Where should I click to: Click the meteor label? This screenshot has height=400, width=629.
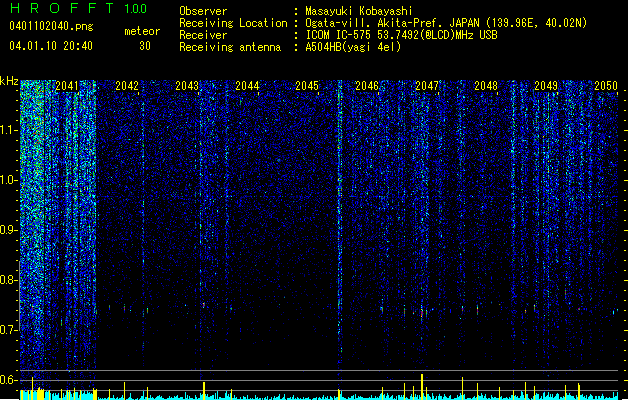pos(142,31)
